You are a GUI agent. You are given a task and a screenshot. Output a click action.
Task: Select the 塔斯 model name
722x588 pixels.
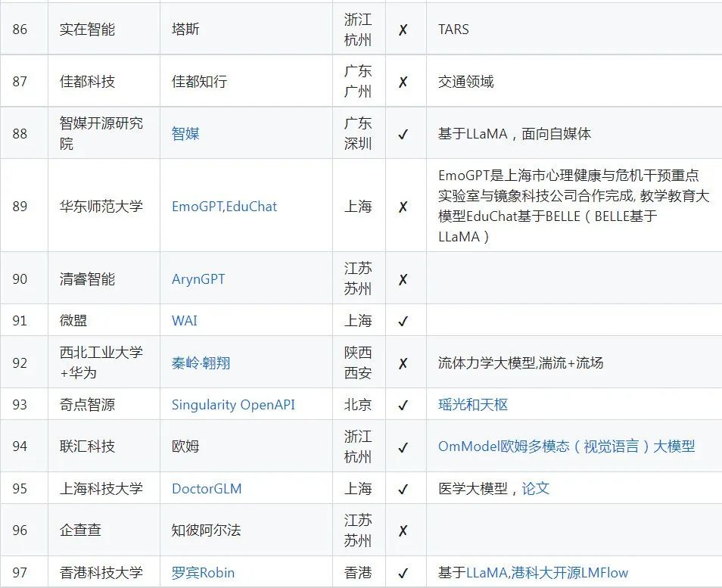(185, 29)
